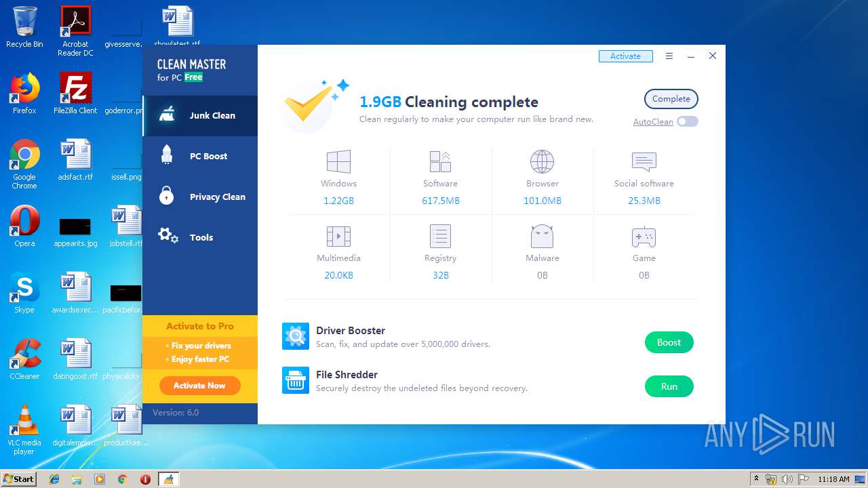Select the CCleaner desktop shortcut
Image resolution: width=868 pixels, height=488 pixels.
tap(24, 359)
